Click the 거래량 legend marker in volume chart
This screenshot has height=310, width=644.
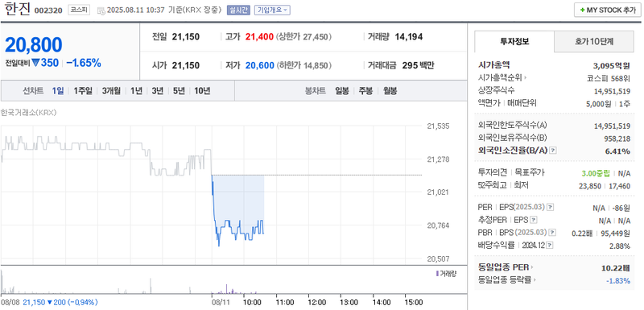(437, 274)
